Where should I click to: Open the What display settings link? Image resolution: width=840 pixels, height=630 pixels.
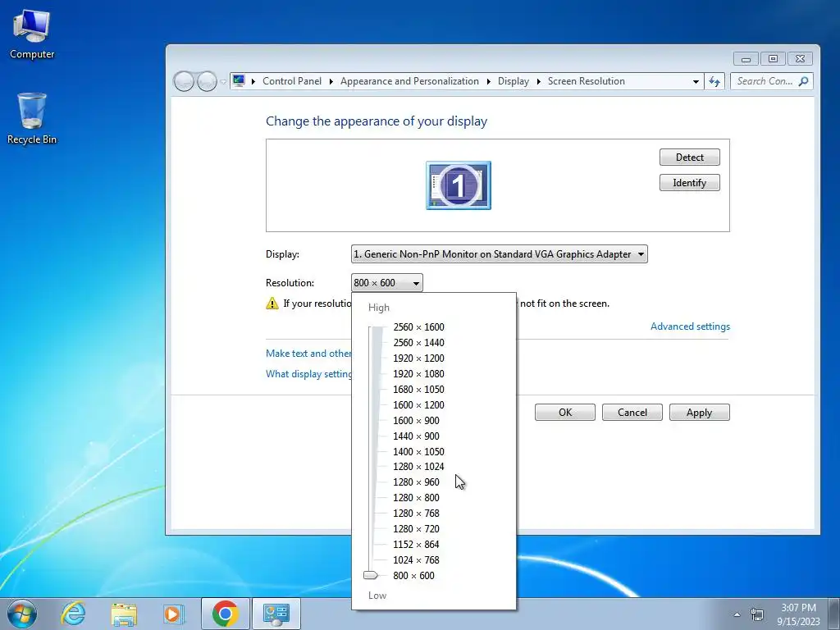[x=308, y=373]
